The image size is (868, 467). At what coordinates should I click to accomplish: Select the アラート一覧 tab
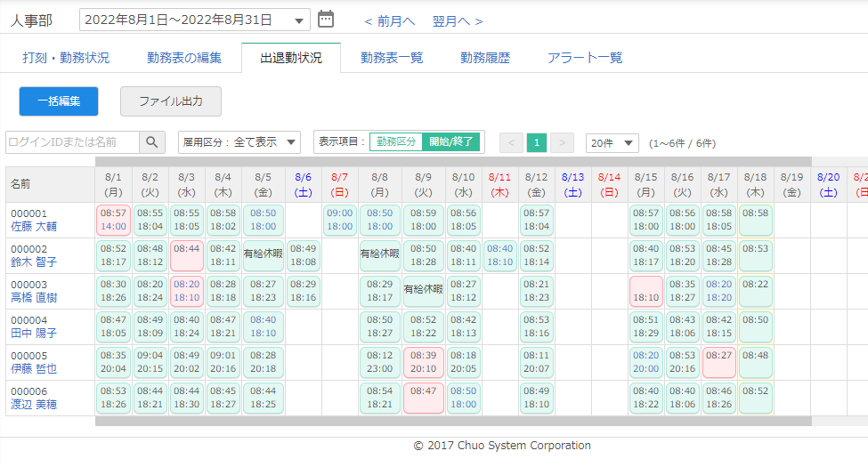tap(585, 58)
